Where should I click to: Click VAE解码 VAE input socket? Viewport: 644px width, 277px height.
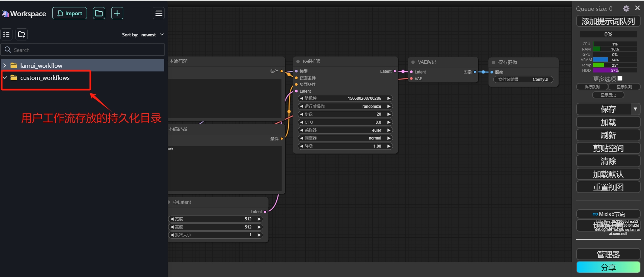coord(411,79)
